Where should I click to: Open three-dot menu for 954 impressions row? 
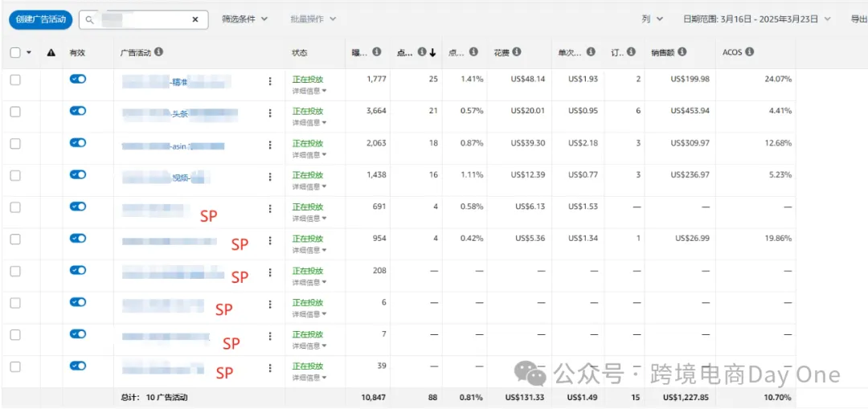[x=270, y=241]
